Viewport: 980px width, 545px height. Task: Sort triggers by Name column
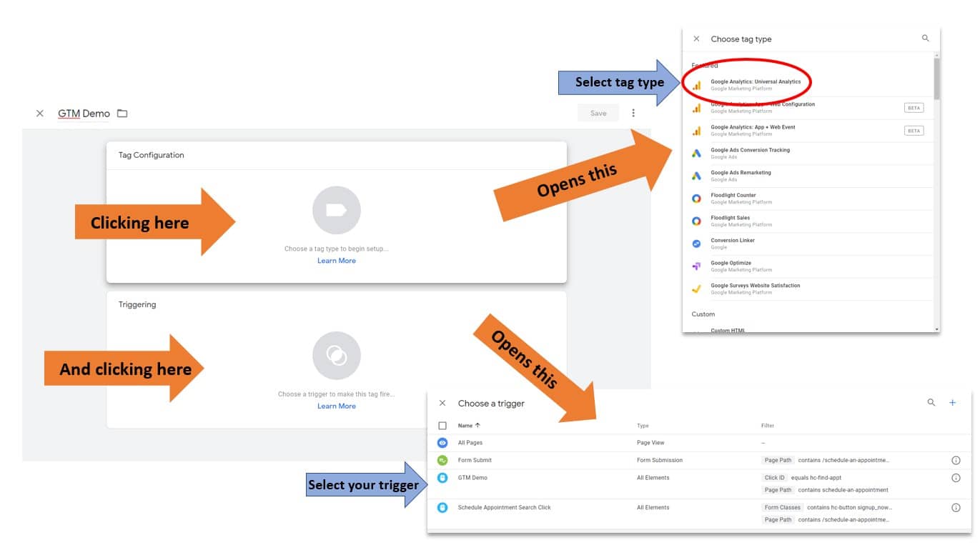pos(469,426)
